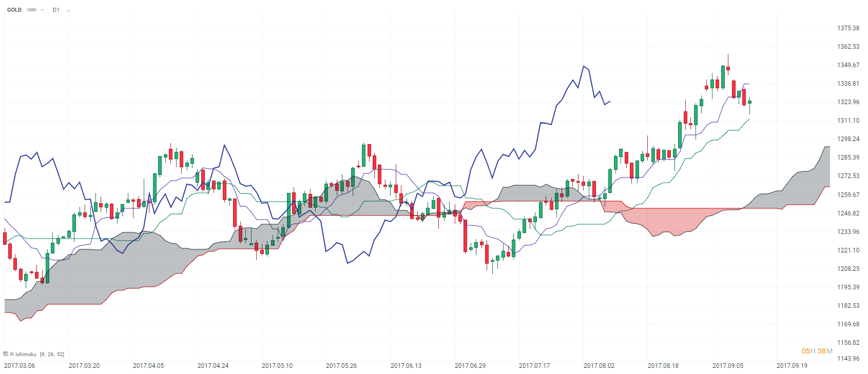Screen dimensions: 868x374
Task: Click price level 1272.53 on axis
Action: coord(848,176)
